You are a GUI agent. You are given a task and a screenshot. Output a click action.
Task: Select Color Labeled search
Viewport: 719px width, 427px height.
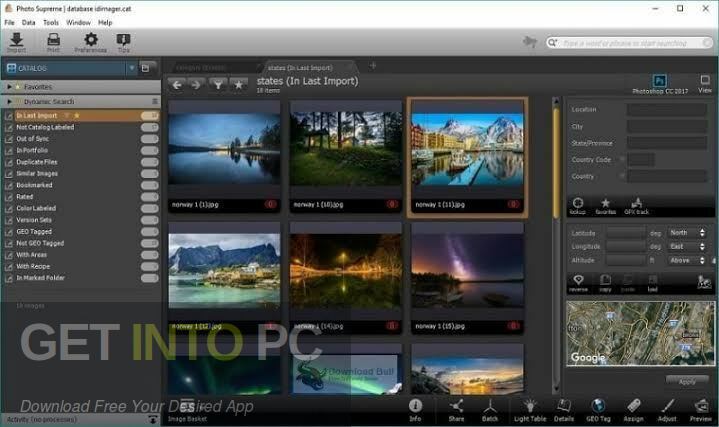[81, 208]
